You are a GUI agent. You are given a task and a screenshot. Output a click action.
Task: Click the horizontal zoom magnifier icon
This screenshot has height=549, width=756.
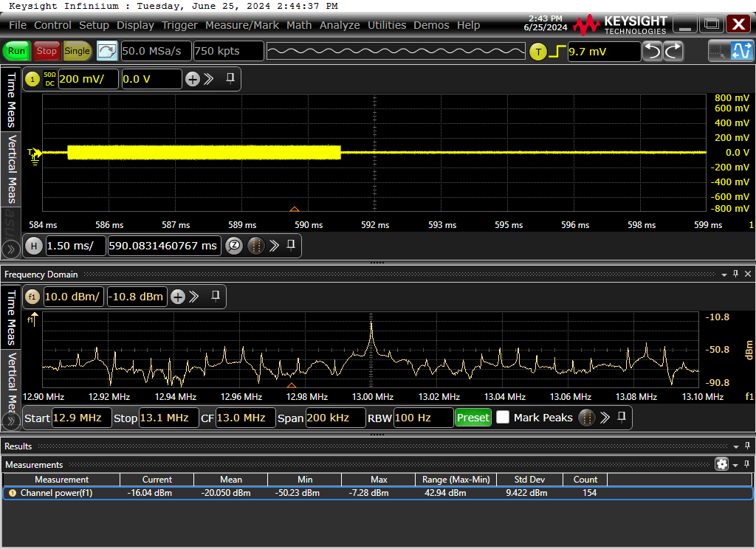pos(234,246)
